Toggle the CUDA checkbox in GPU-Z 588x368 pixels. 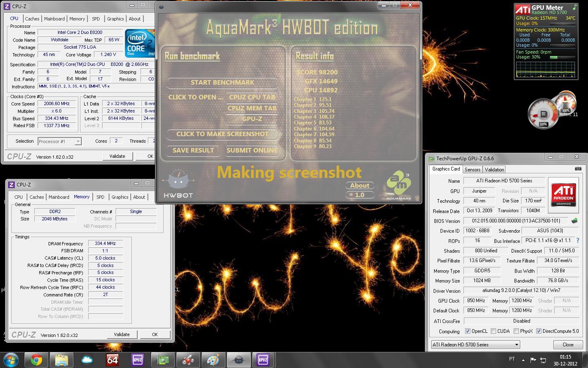click(x=494, y=331)
